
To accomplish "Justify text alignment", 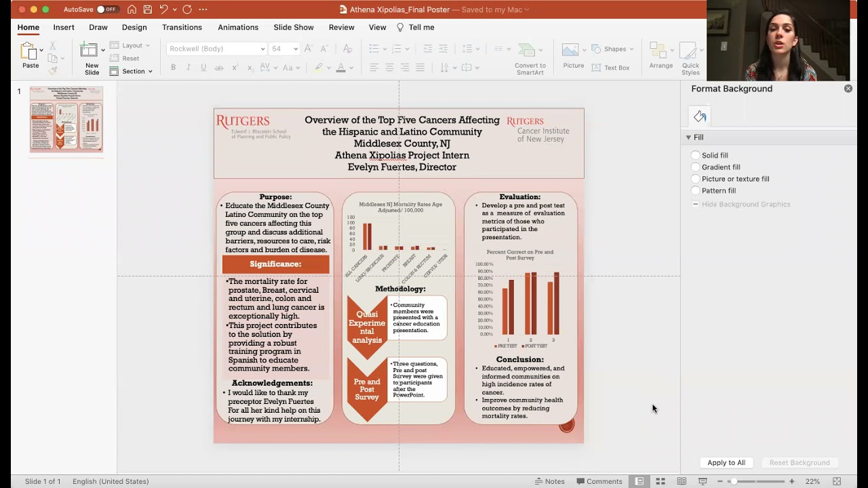I will [x=420, y=68].
